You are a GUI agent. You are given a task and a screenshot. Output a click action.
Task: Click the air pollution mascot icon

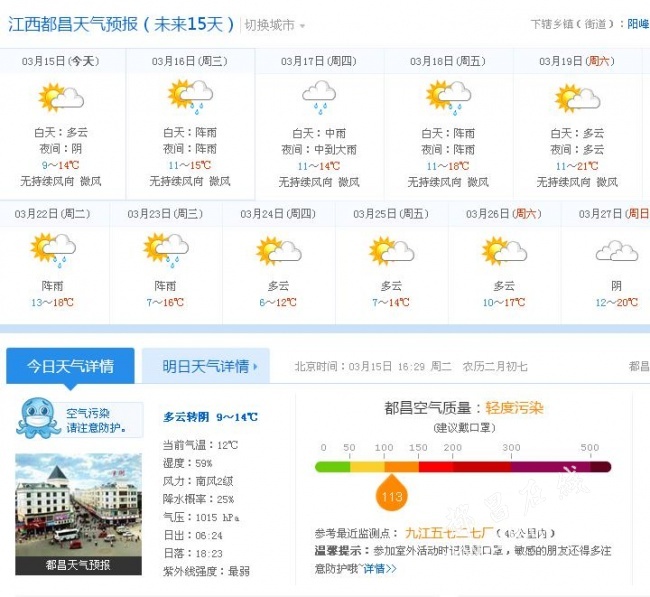pos(38,417)
